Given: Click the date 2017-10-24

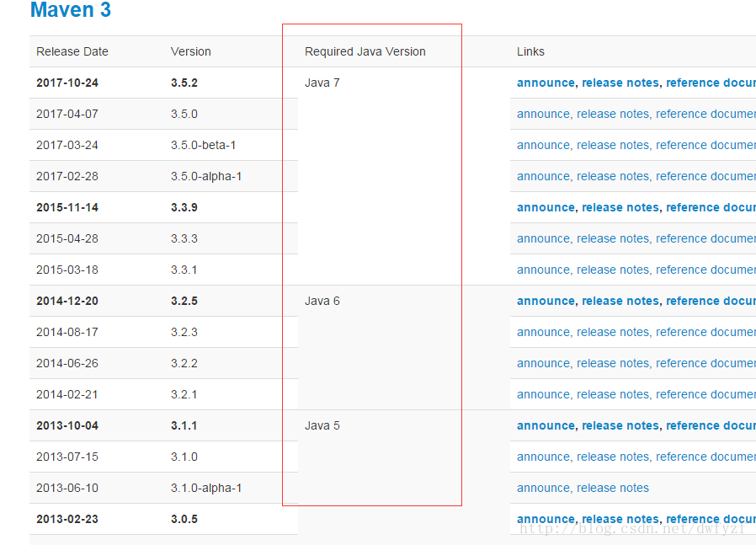Looking at the screenshot, I should point(67,83).
